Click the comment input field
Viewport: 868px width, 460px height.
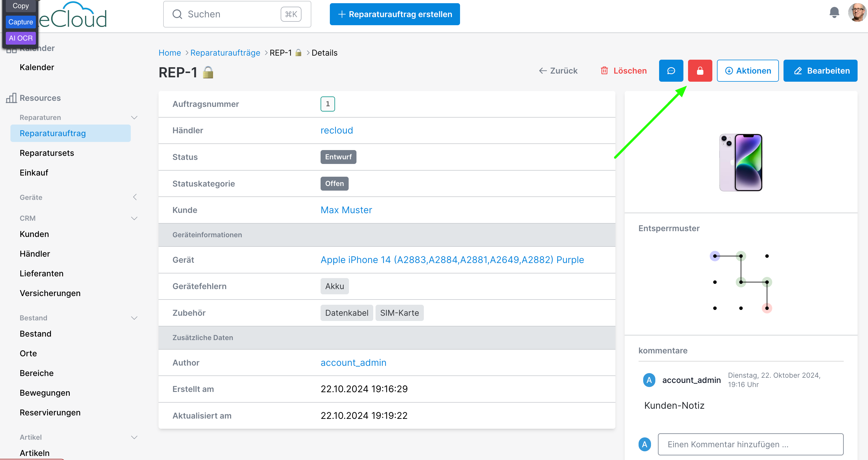click(x=751, y=444)
